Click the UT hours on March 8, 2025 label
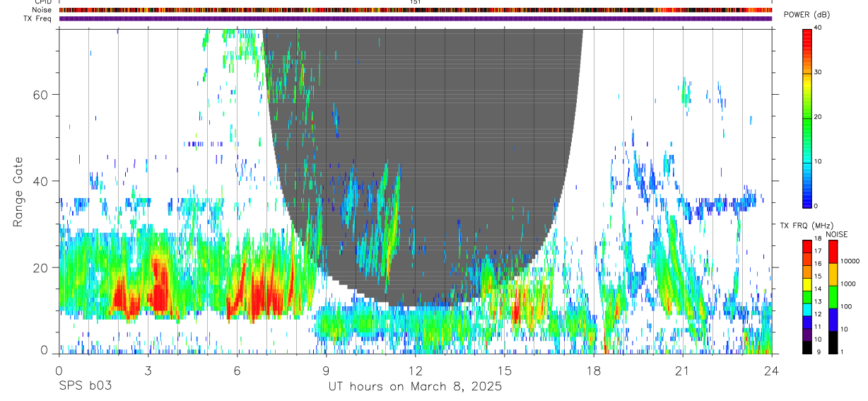Viewport: 868px width, 401px height. pos(415,387)
